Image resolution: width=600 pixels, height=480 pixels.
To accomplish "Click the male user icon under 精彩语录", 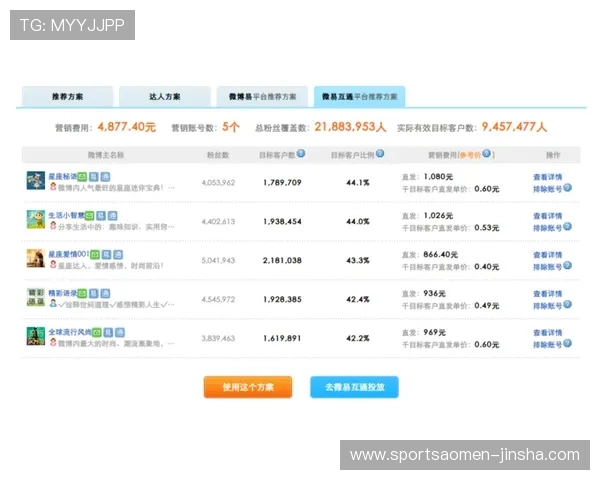I will coord(53,304).
